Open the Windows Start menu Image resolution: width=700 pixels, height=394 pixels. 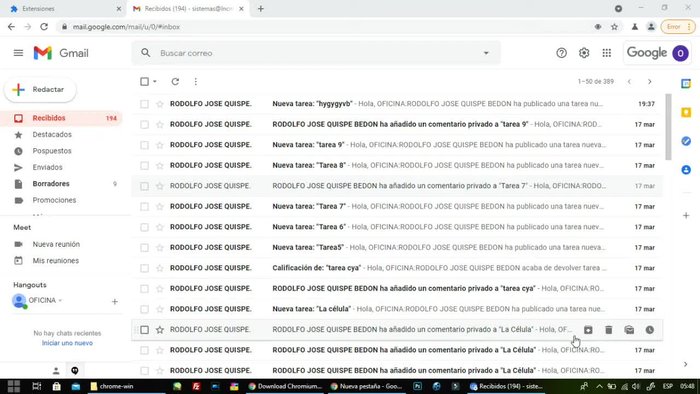tap(14, 386)
